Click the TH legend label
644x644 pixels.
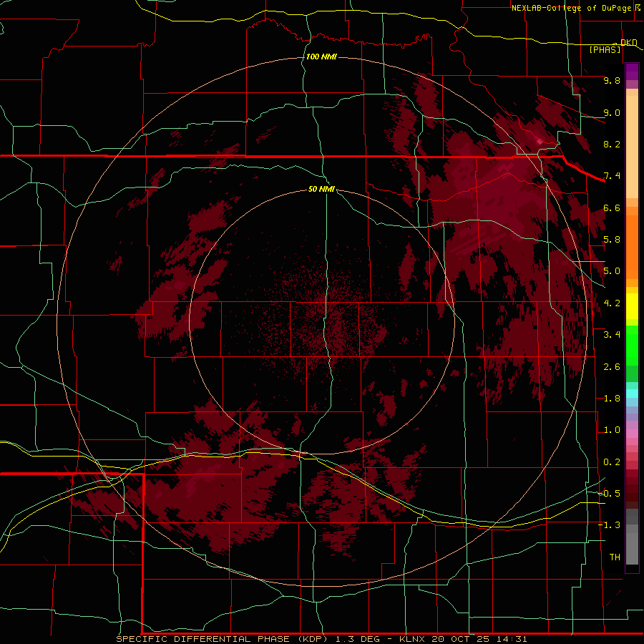pos(615,557)
